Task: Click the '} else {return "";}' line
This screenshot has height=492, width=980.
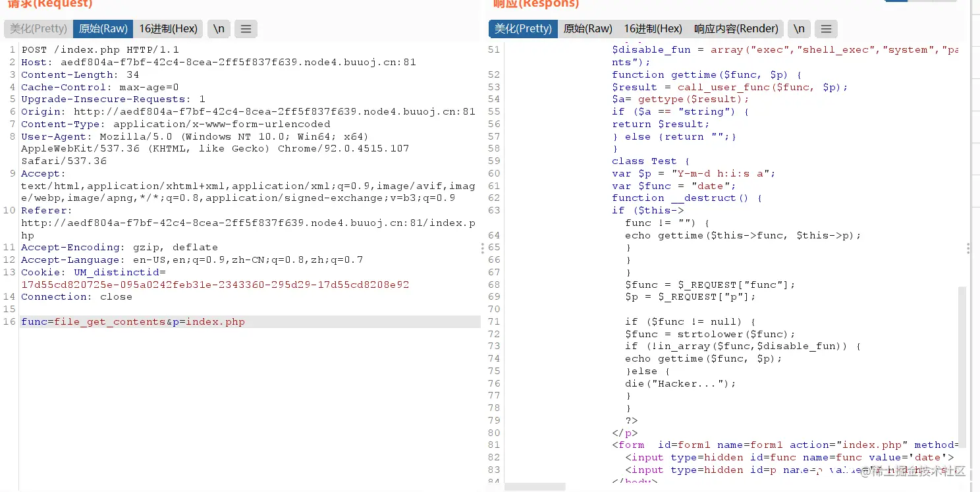Action: tap(674, 136)
